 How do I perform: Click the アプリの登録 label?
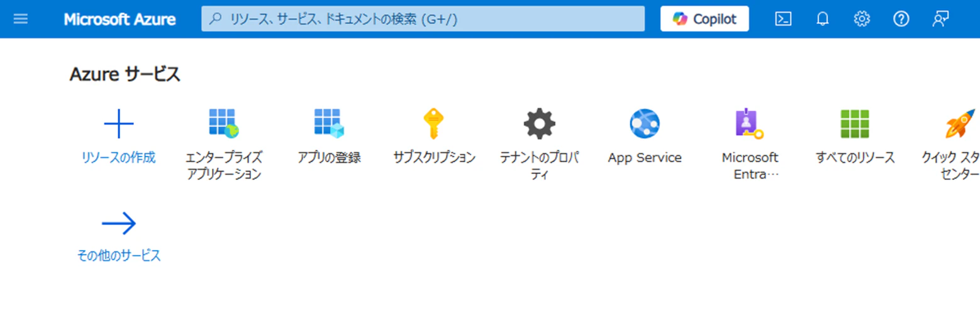tap(329, 158)
